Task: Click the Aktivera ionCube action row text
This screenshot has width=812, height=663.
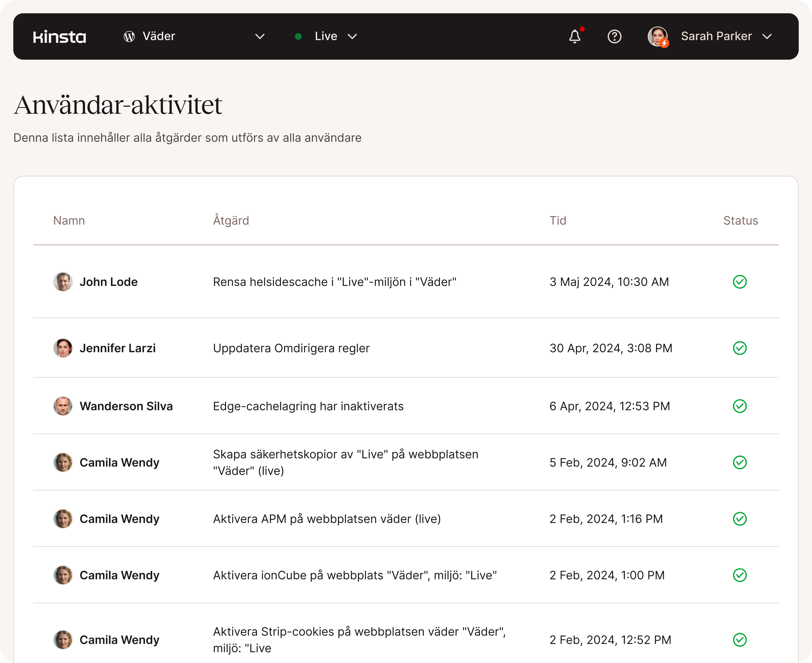Action: point(355,575)
